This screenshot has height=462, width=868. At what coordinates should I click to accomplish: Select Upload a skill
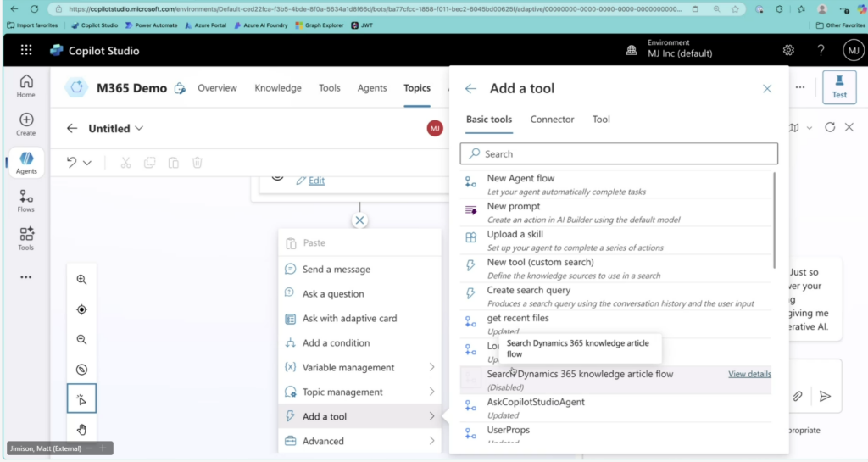(615, 240)
